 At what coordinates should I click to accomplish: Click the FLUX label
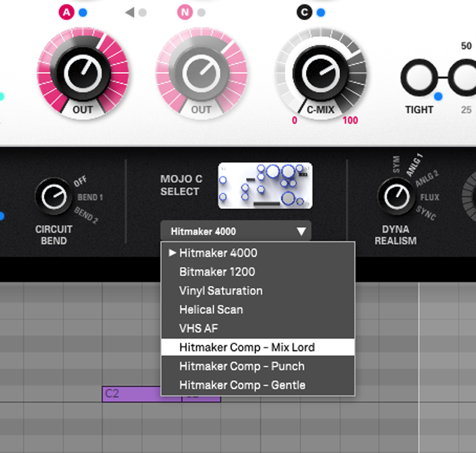click(x=430, y=198)
